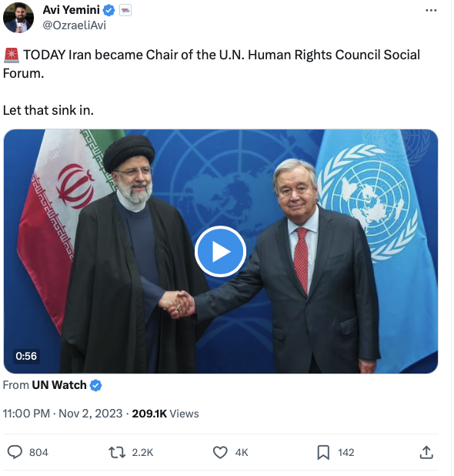The image size is (454, 476).
Task: Open the @OzraeliAvi handle link
Action: click(75, 25)
